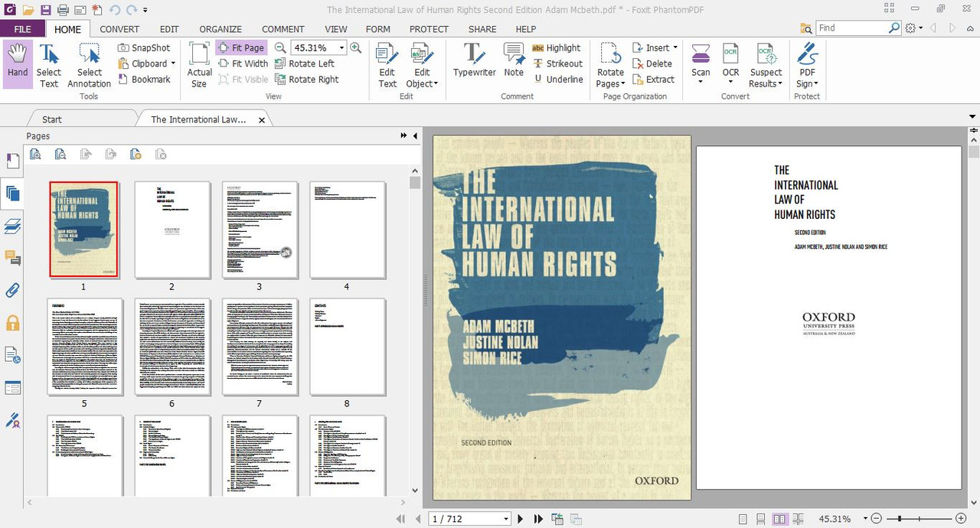Open the Security lock side panel

click(x=12, y=323)
